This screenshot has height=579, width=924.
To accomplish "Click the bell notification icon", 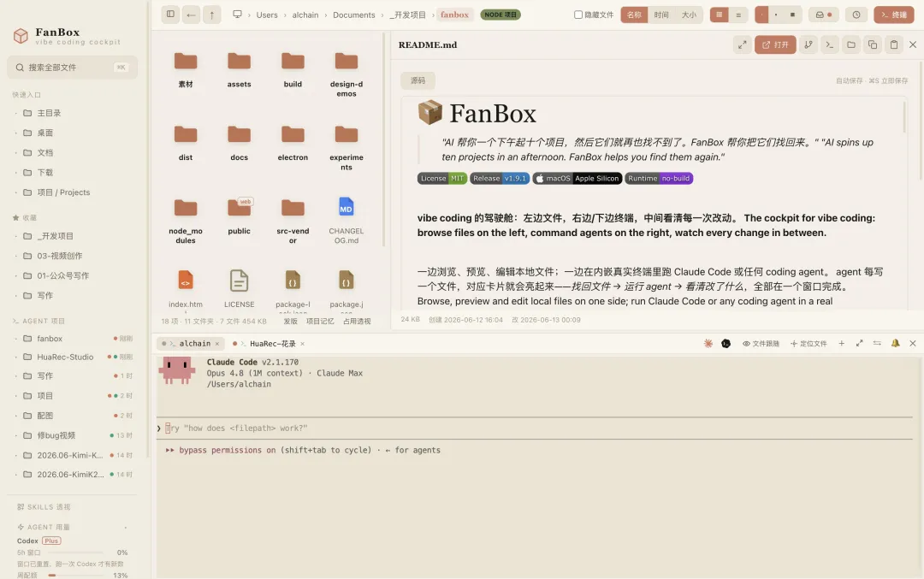I will [895, 344].
